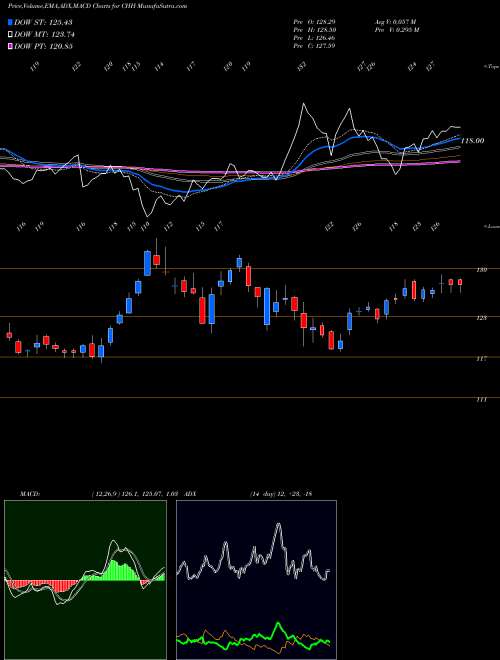Click the 130 price axis label
The height and width of the screenshot is (660, 500).
(482, 269)
